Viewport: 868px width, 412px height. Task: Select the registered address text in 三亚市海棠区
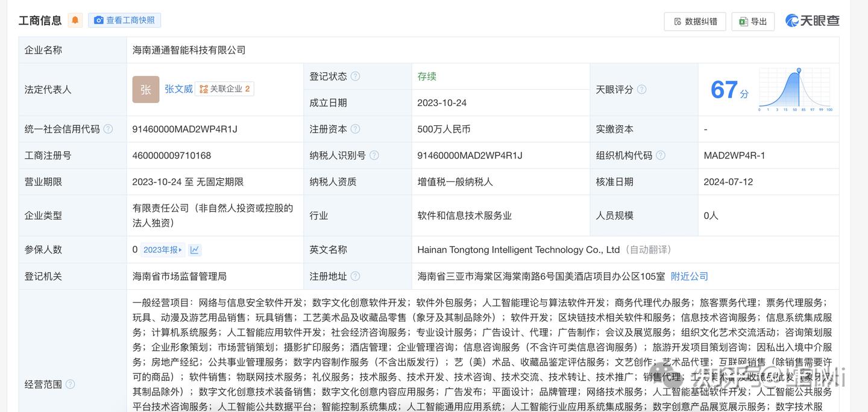pyautogui.click(x=541, y=276)
